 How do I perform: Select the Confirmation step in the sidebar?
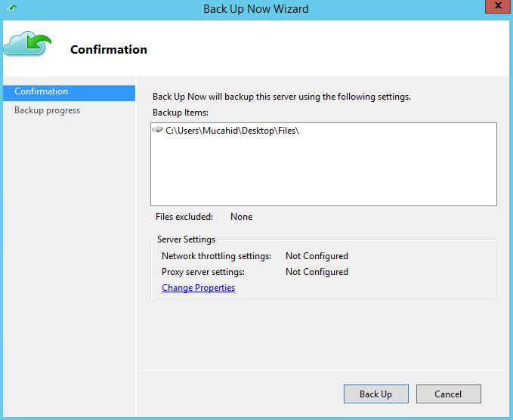pos(69,93)
